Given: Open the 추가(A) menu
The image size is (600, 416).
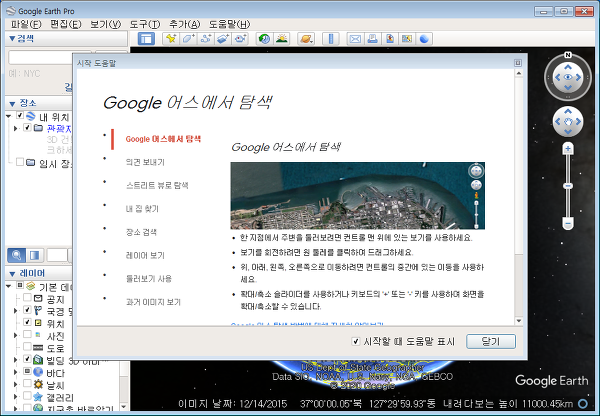Looking at the screenshot, I should (184, 24).
